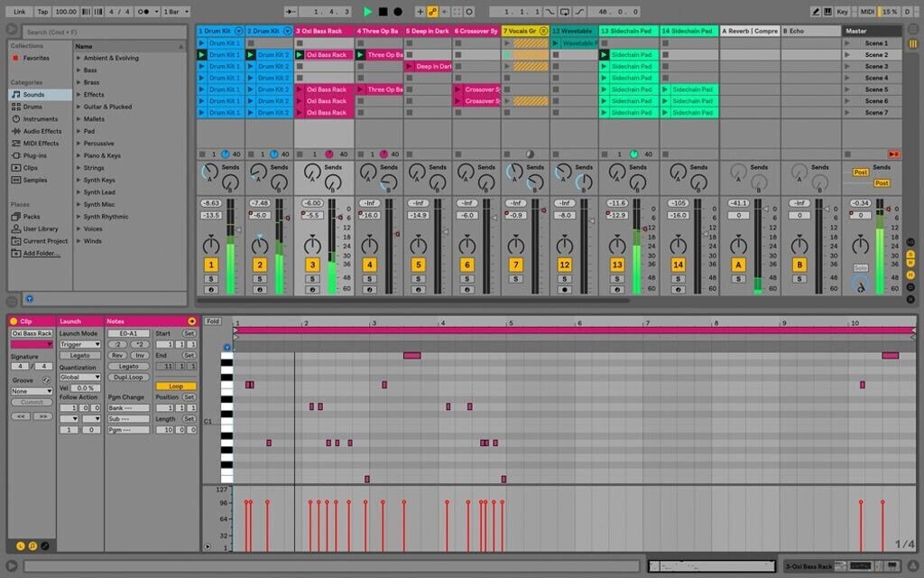
Task: Open the Launch Mode Trigger dropdown
Action: (x=80, y=344)
